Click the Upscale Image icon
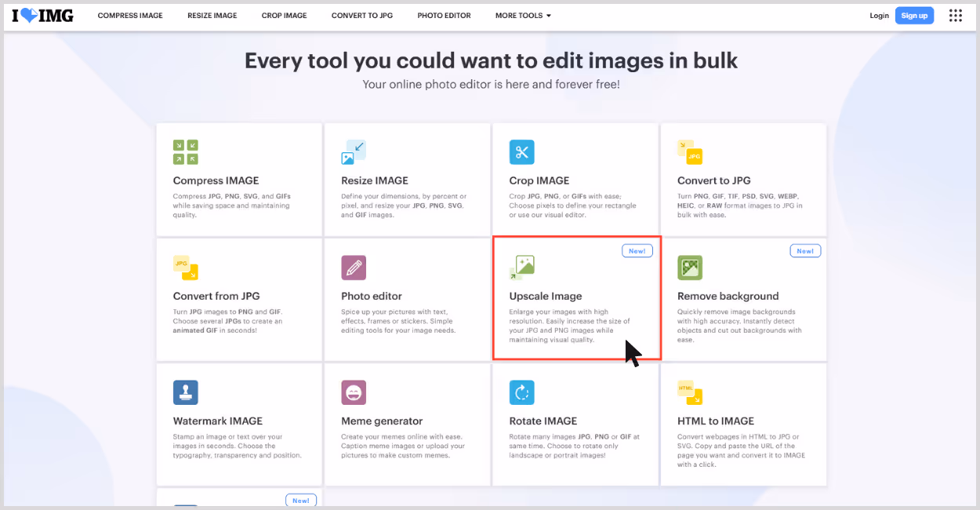Image resolution: width=980 pixels, height=510 pixels. pyautogui.click(x=521, y=268)
